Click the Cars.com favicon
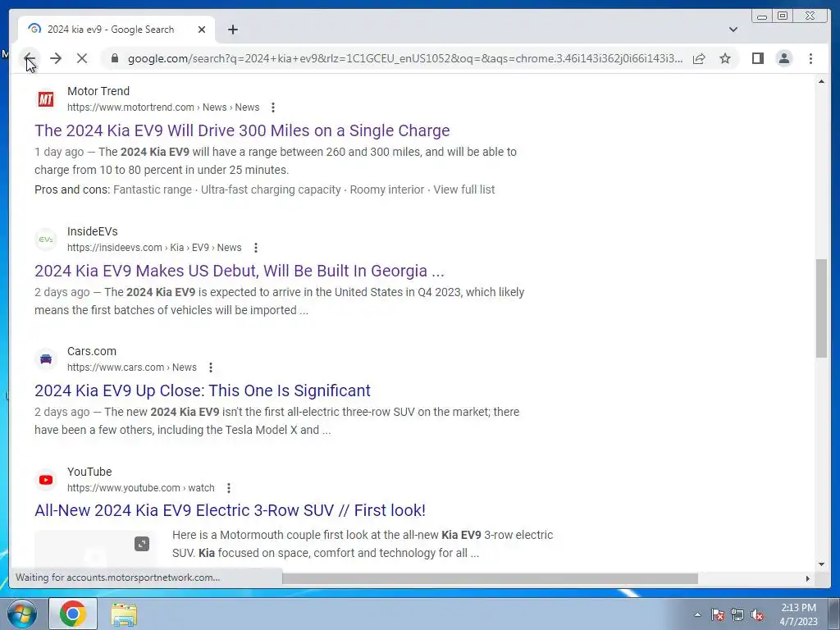Image resolution: width=840 pixels, height=630 pixels. pyautogui.click(x=46, y=359)
